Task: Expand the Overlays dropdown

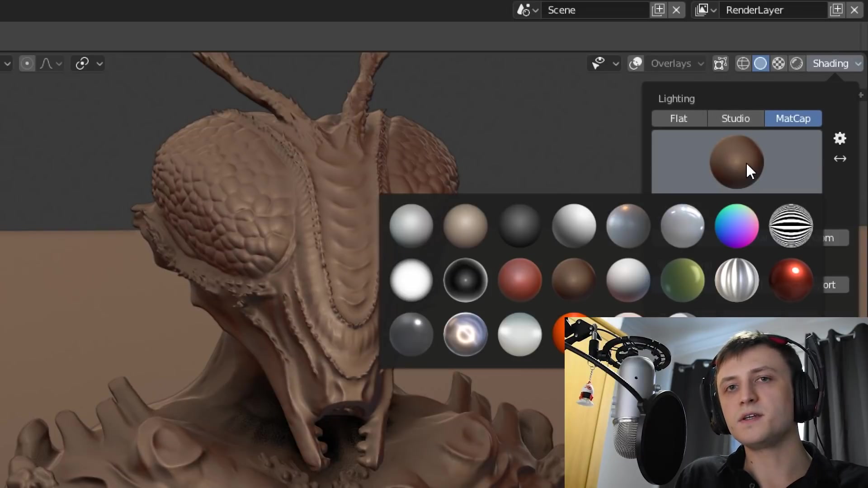Action: (x=700, y=64)
